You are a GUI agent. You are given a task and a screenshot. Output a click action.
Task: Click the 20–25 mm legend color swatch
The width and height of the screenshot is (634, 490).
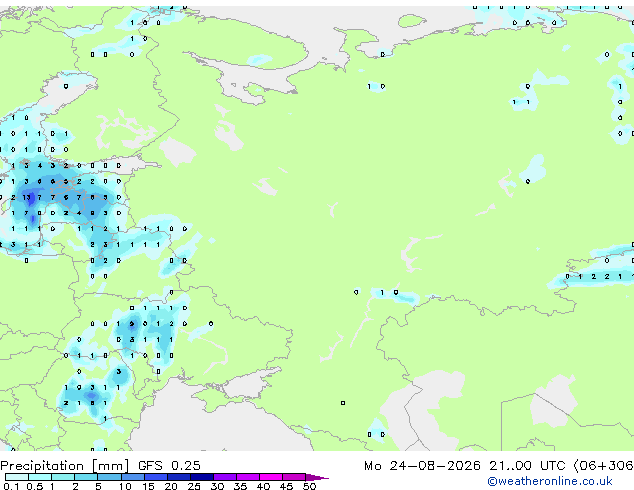[x=178, y=477]
